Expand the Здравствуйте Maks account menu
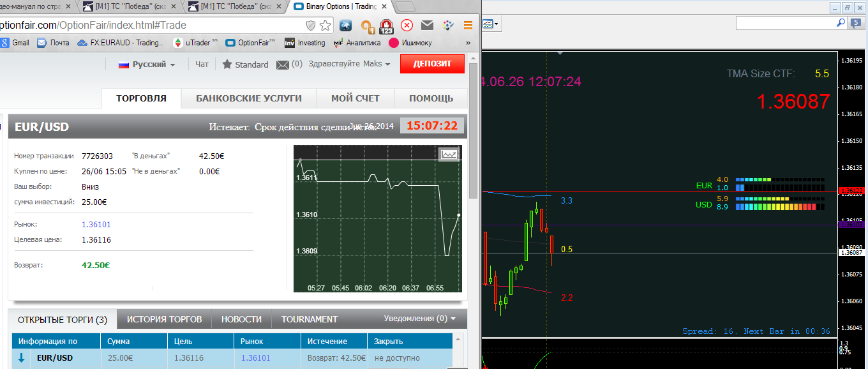This screenshot has height=369, width=868. click(x=349, y=64)
